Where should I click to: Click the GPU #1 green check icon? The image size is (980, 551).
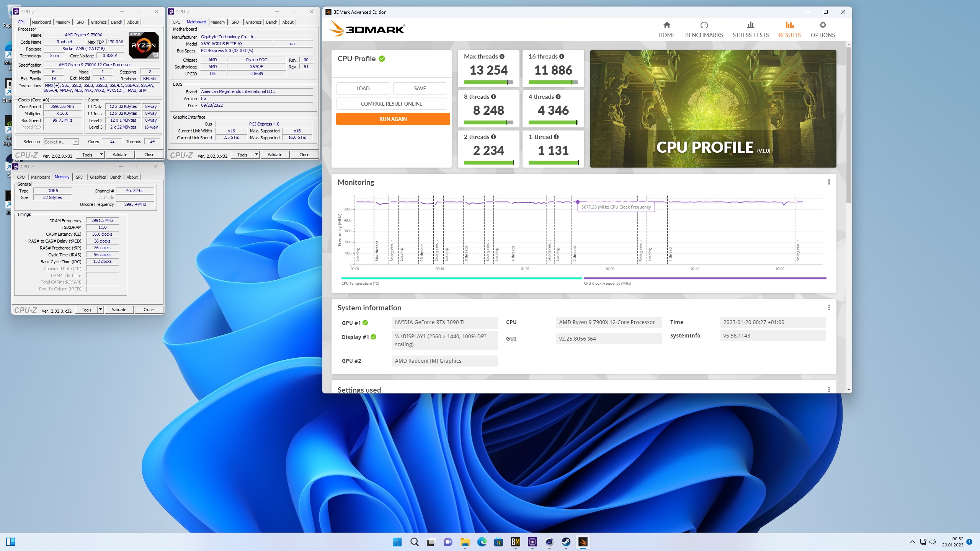tap(365, 323)
